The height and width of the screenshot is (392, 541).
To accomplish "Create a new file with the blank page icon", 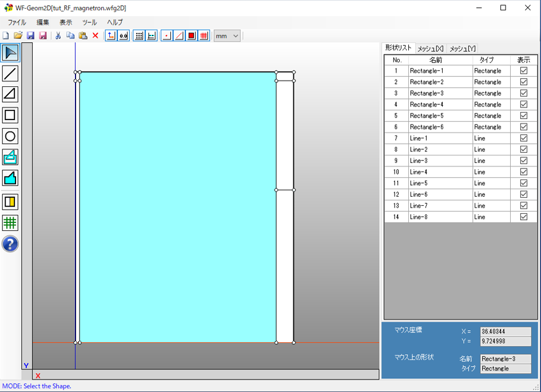I will (6, 35).
